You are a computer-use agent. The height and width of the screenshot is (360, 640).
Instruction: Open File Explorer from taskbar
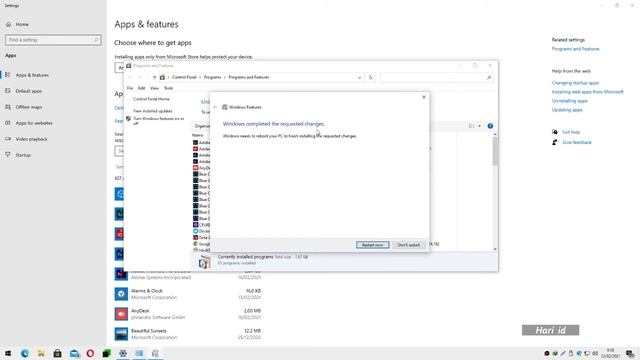(41, 353)
